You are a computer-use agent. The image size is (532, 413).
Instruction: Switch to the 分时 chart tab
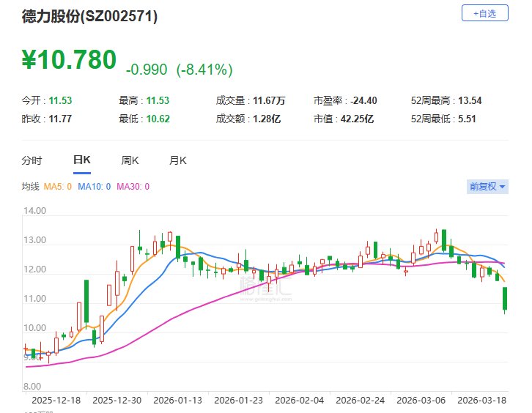tap(32, 160)
